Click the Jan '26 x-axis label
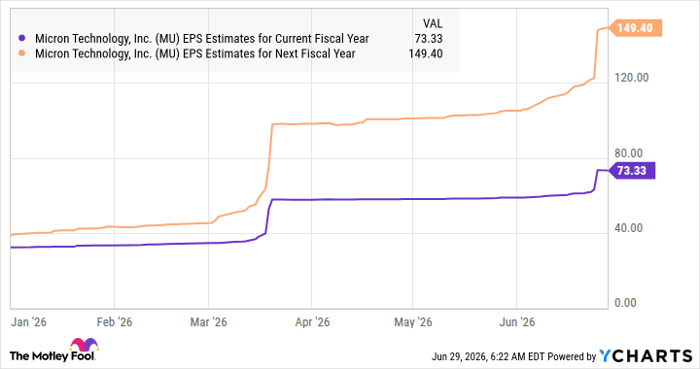Screen dimensions: 700x369 tap(29, 322)
